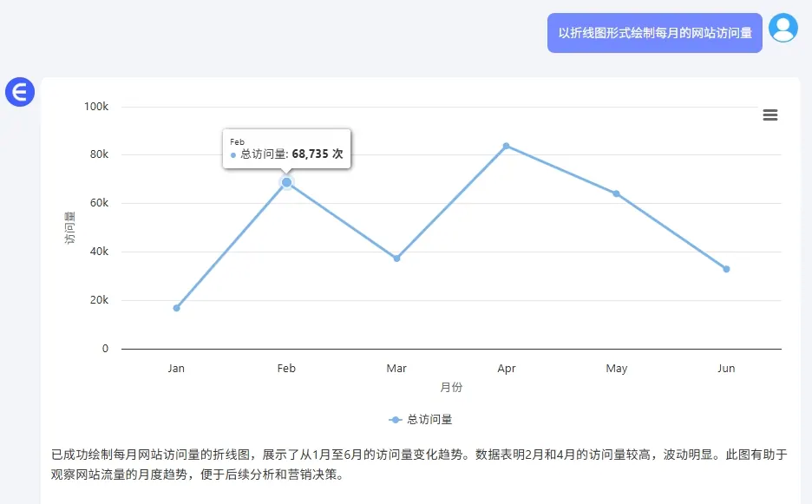
Task: Click the 60k y-axis label
Action: (x=100, y=203)
